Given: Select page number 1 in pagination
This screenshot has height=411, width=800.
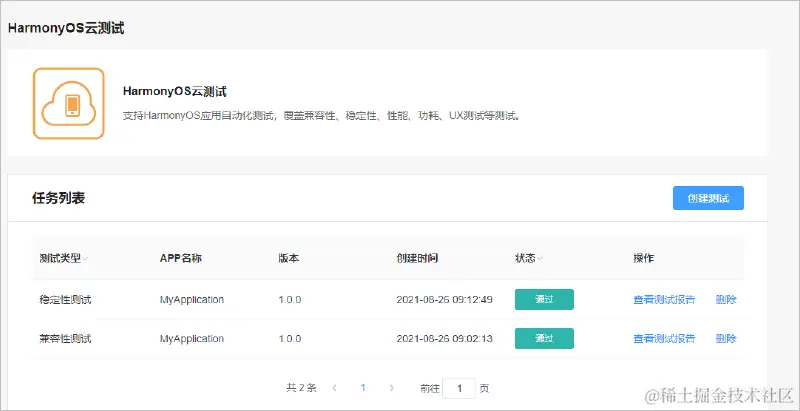Looking at the screenshot, I should [x=363, y=388].
